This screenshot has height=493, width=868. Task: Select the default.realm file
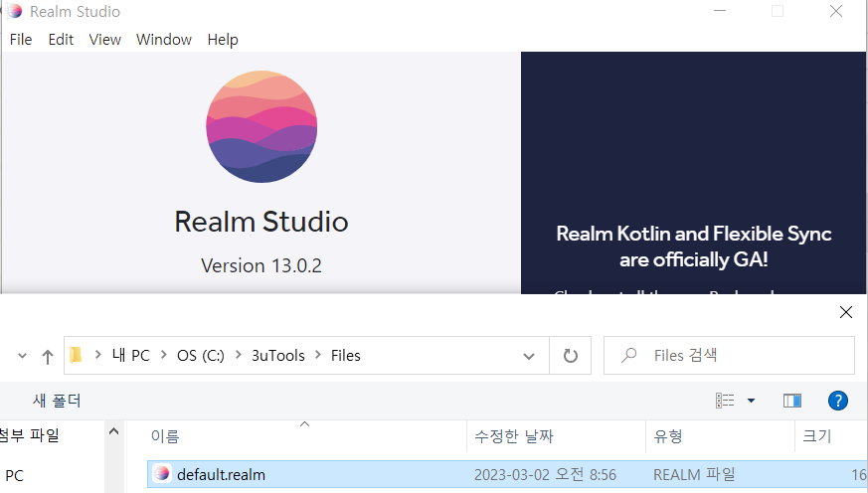[x=507, y=475]
